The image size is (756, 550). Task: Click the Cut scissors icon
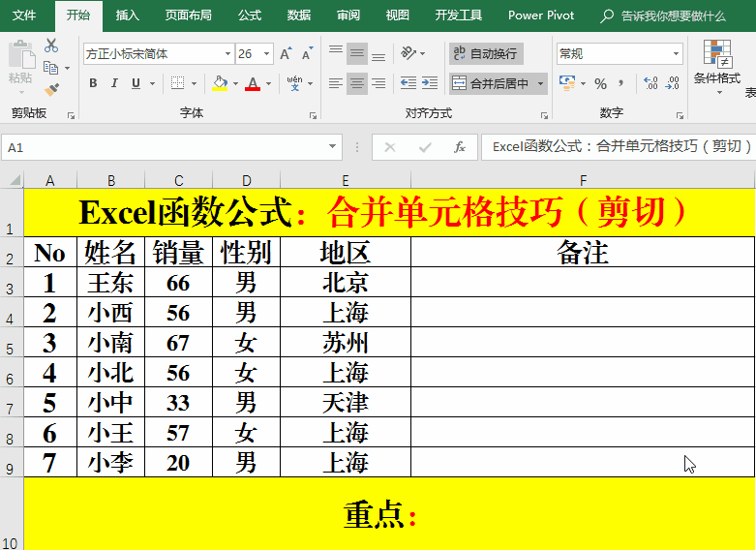pyautogui.click(x=51, y=46)
